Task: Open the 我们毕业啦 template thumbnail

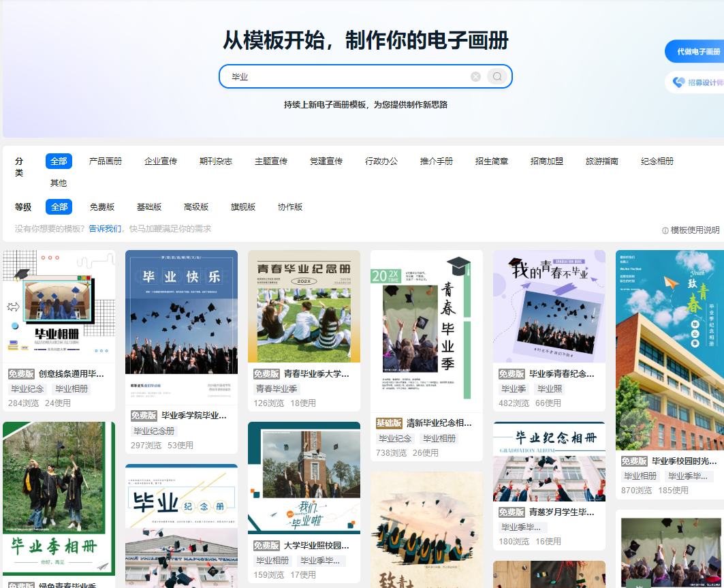Action: [x=304, y=478]
